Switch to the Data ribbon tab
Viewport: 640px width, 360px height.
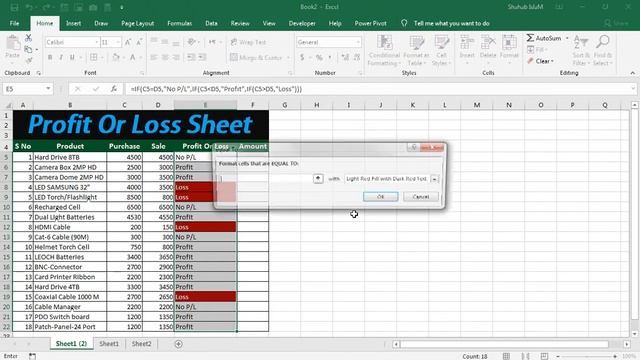(211, 23)
